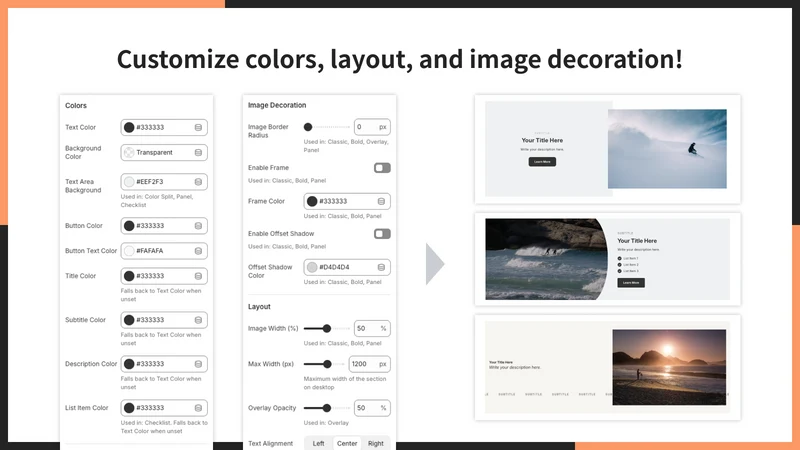800x450 pixels.
Task: Click the Background Color Transparent value
Action: click(x=154, y=153)
